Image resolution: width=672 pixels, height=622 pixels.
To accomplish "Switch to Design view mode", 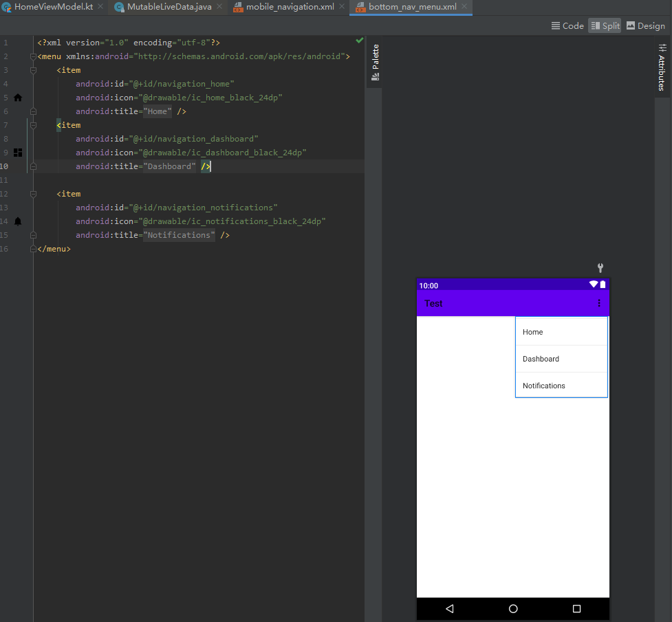I will (645, 25).
